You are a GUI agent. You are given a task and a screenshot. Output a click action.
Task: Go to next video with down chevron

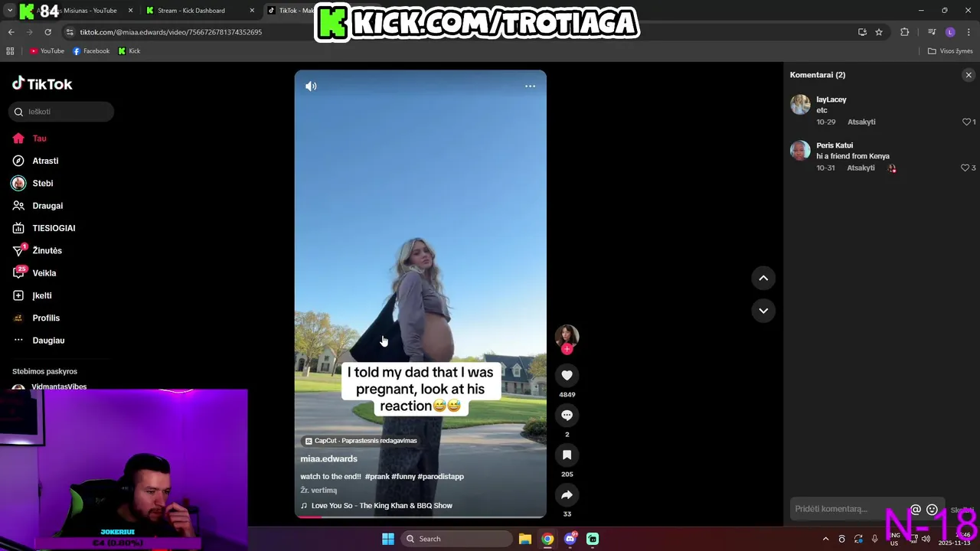(x=763, y=311)
